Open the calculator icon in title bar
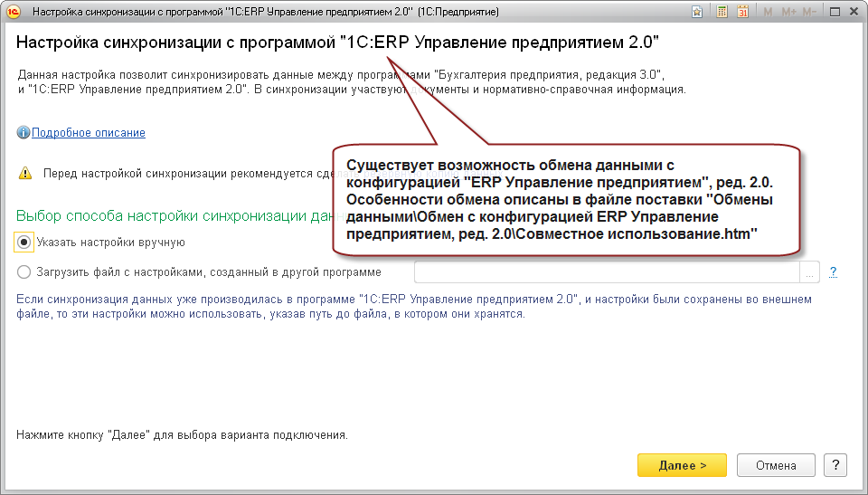 point(722,12)
